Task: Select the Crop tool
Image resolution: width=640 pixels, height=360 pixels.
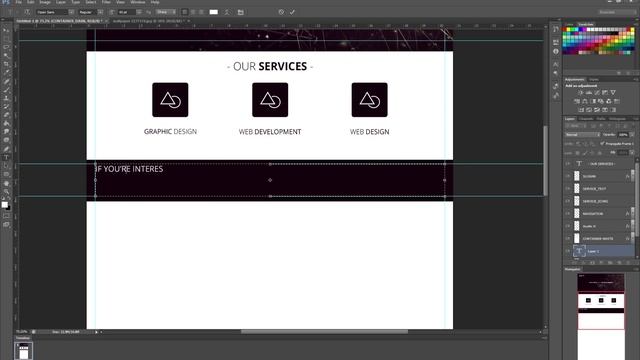Action: (x=6, y=64)
